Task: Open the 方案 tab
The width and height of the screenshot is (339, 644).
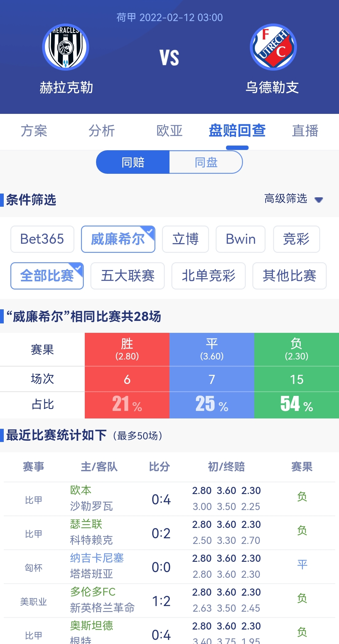Action: 34,131
